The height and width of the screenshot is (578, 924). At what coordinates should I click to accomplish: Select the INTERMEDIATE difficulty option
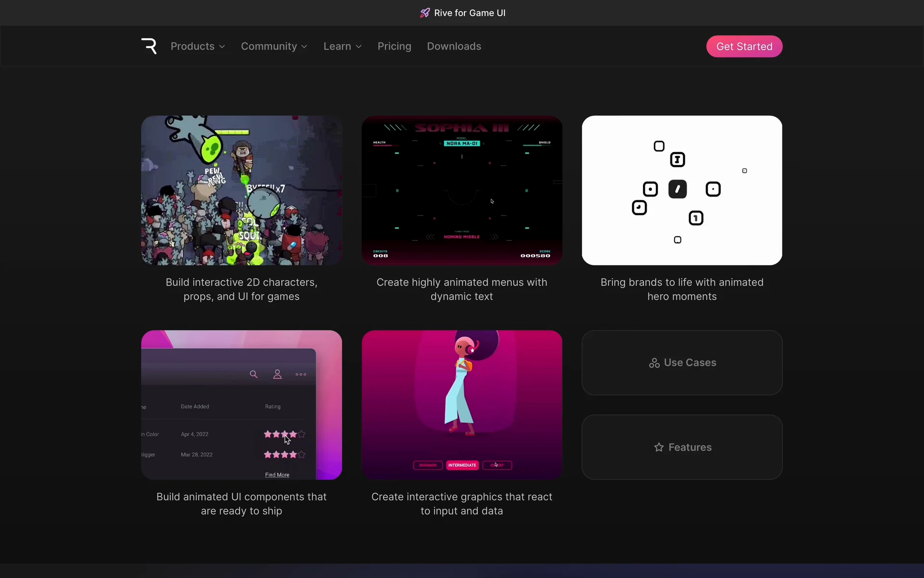click(462, 465)
